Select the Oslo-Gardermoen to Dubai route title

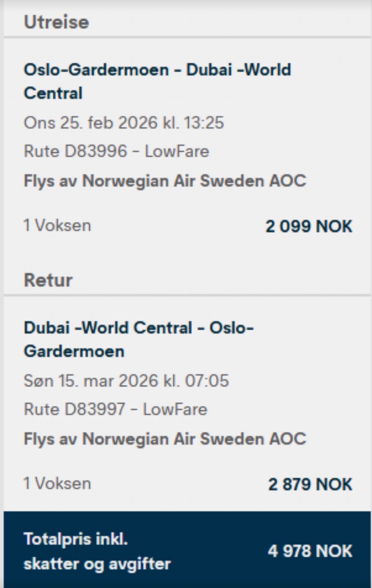pyautogui.click(x=157, y=81)
